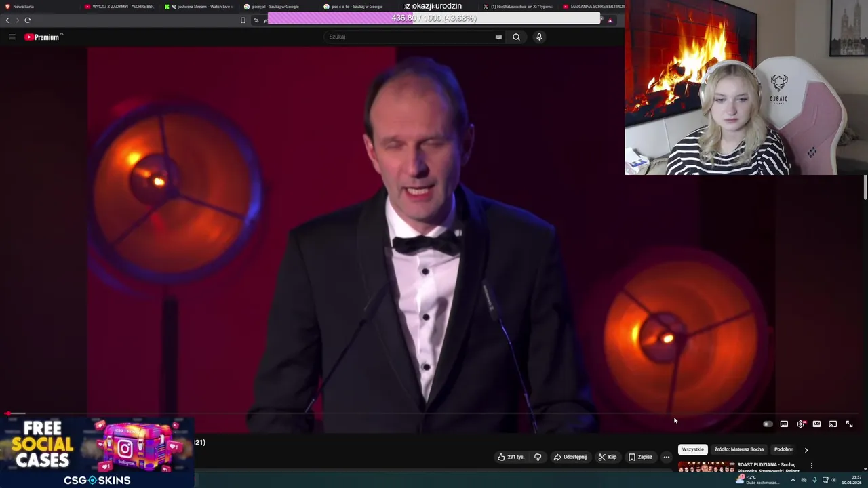868x488 pixels.
Task: Select the 'Podobne' filter chip
Action: pos(784,449)
